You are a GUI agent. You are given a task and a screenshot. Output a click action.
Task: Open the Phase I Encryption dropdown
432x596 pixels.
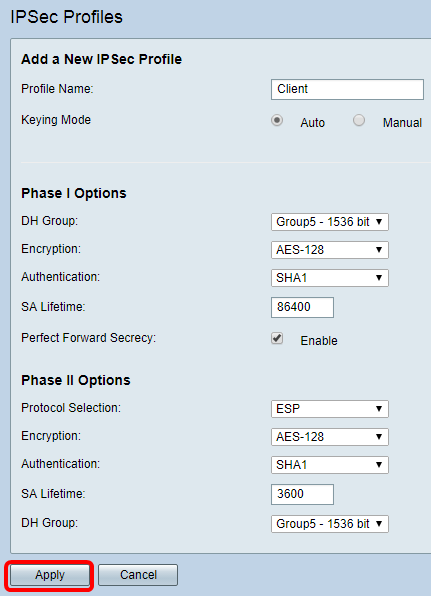(x=330, y=250)
